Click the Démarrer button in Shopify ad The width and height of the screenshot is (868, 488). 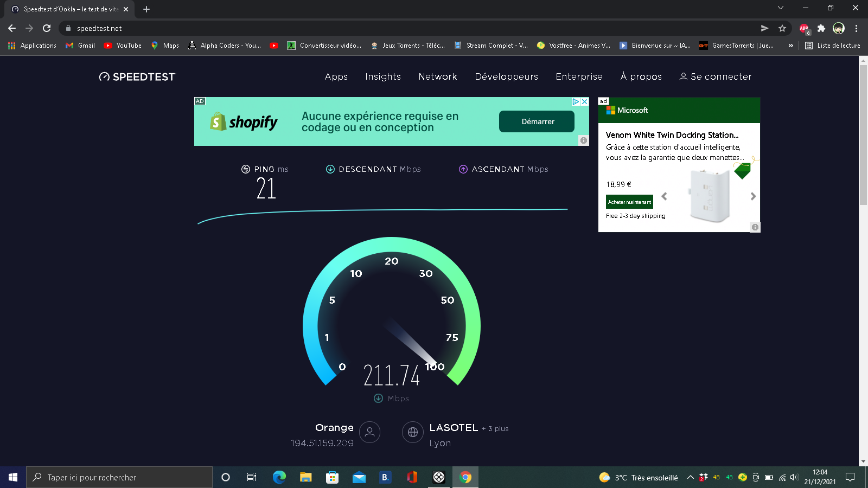point(537,121)
